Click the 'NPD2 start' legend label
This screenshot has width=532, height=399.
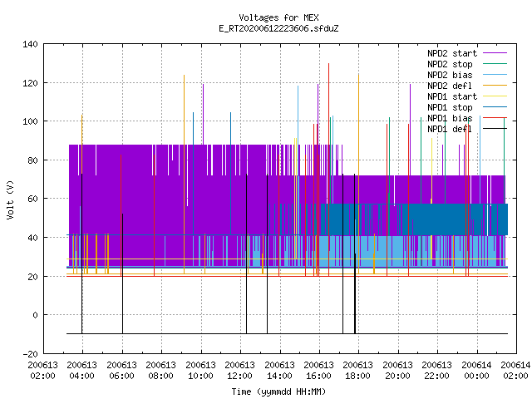(452, 53)
